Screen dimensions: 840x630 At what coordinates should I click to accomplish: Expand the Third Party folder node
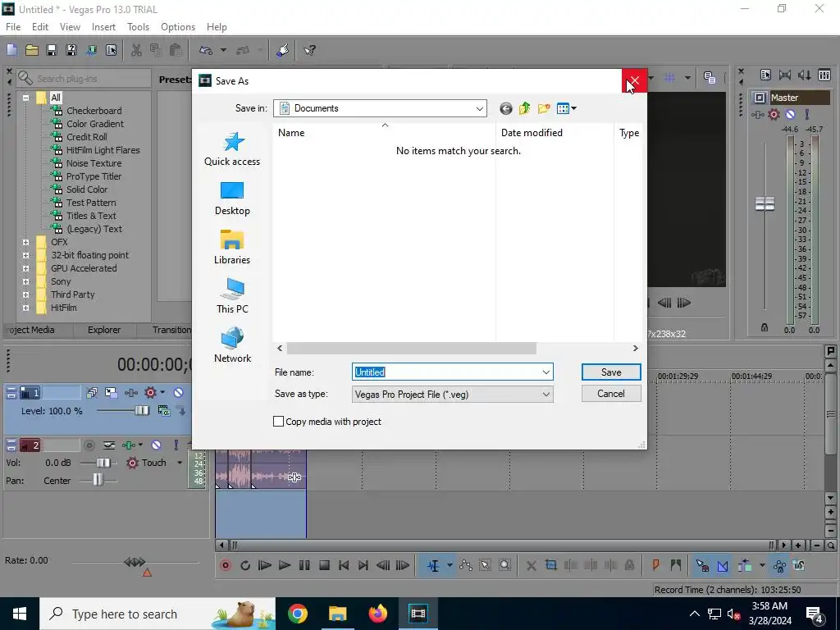coord(25,294)
